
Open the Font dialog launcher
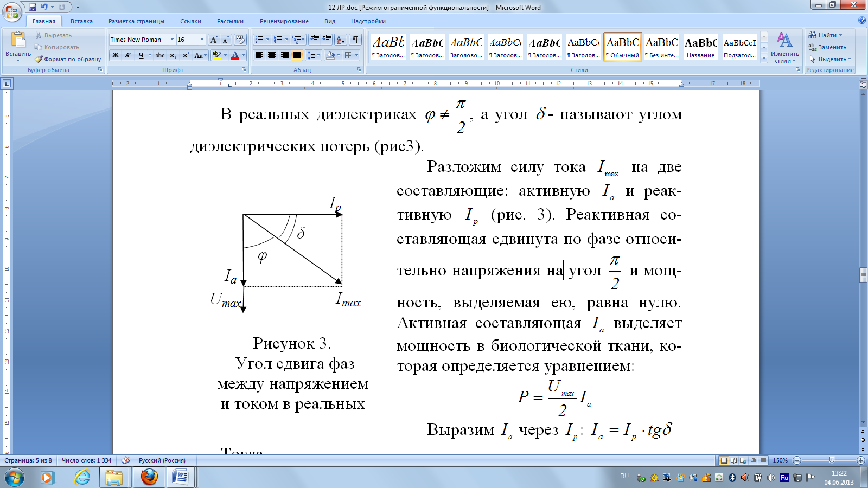244,69
